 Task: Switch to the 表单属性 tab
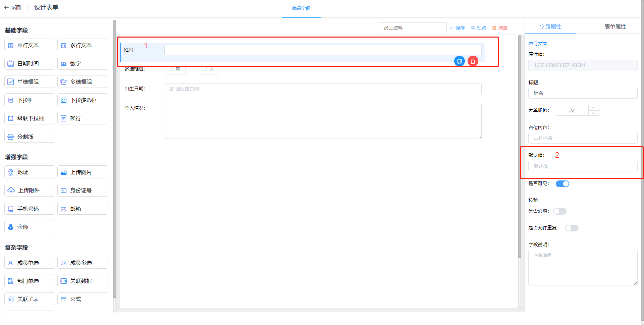tap(615, 27)
